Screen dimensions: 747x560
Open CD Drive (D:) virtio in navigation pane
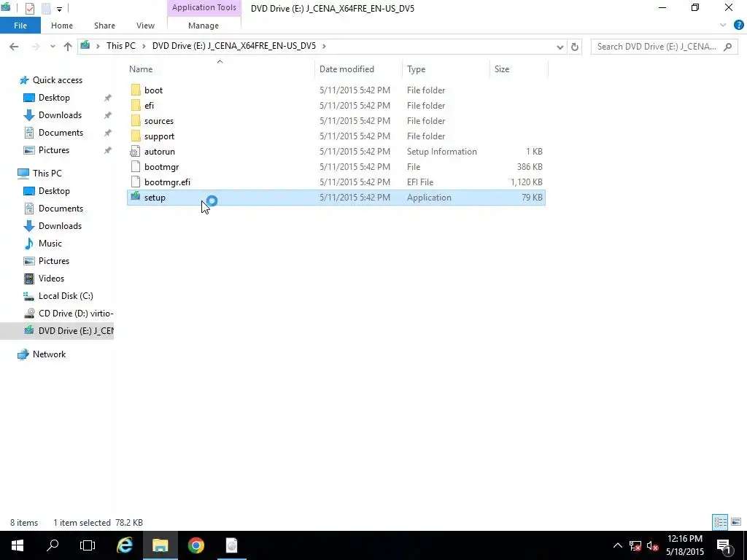pyautogui.click(x=75, y=314)
